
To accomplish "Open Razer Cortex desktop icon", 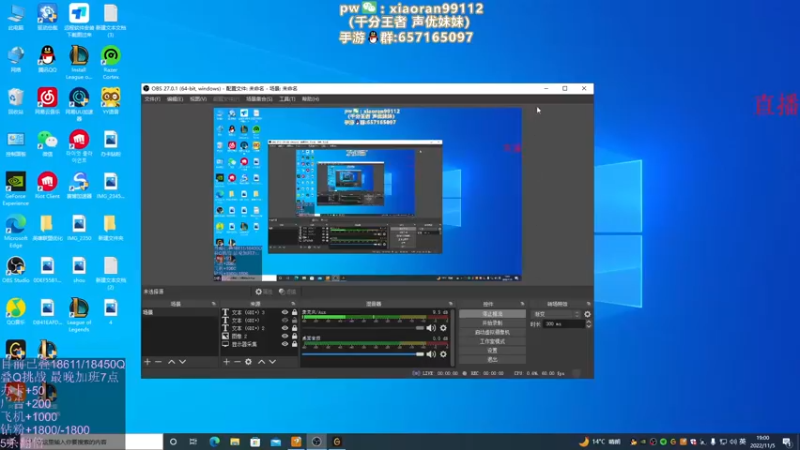I will 111,62.
